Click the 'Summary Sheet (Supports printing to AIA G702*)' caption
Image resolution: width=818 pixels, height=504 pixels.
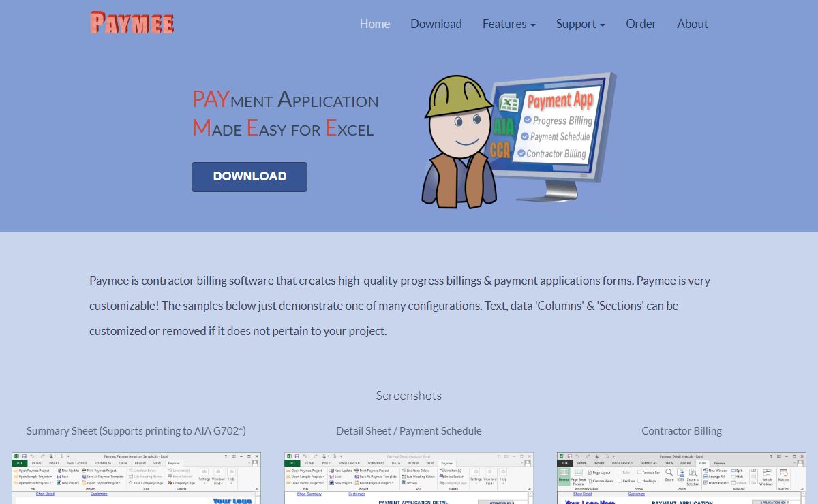[x=136, y=430]
